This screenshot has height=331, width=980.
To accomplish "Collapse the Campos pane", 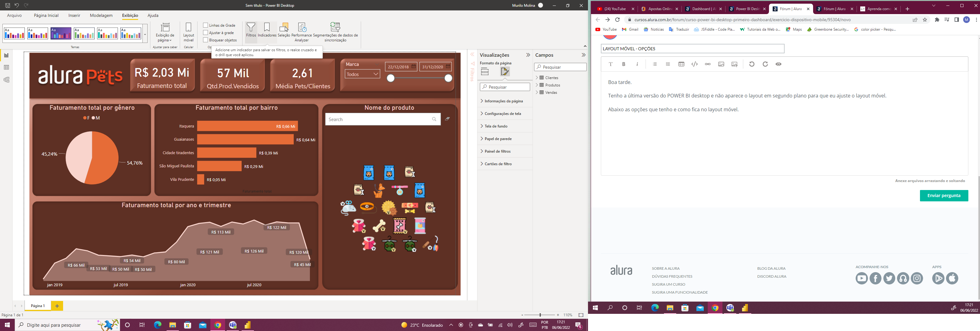I will point(584,55).
